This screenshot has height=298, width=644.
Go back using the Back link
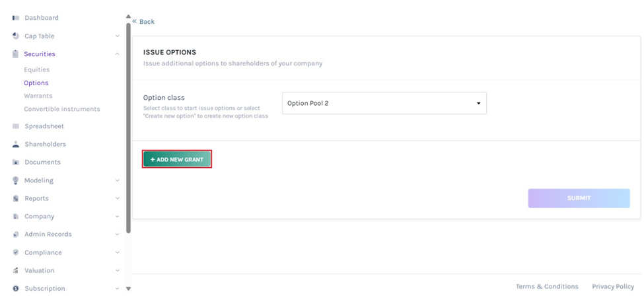(x=144, y=22)
